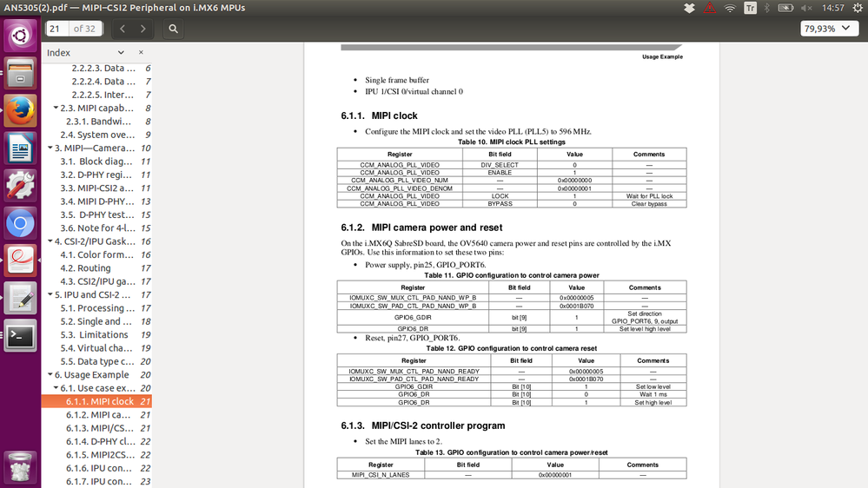Go to 4.1. Color form... entry
868x488 pixels.
(x=96, y=254)
